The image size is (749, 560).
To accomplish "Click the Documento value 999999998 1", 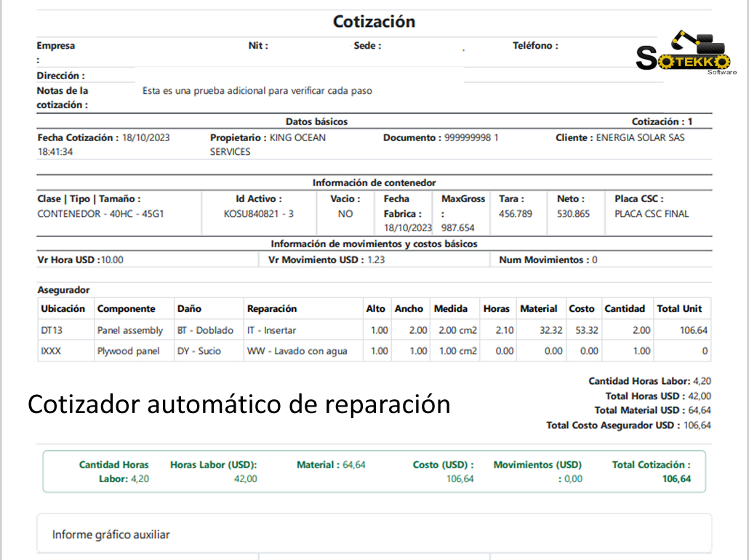I will [471, 137].
